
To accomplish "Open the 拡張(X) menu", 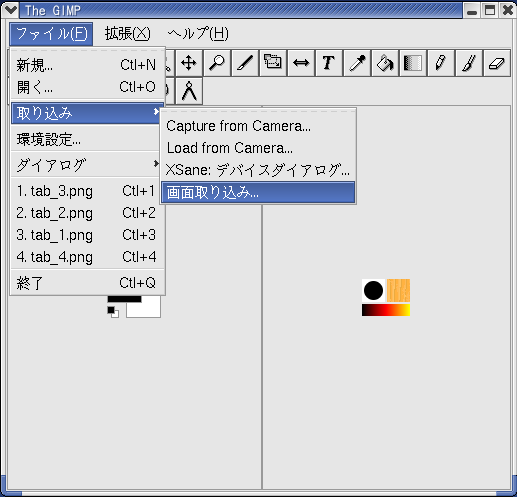I will click(128, 34).
